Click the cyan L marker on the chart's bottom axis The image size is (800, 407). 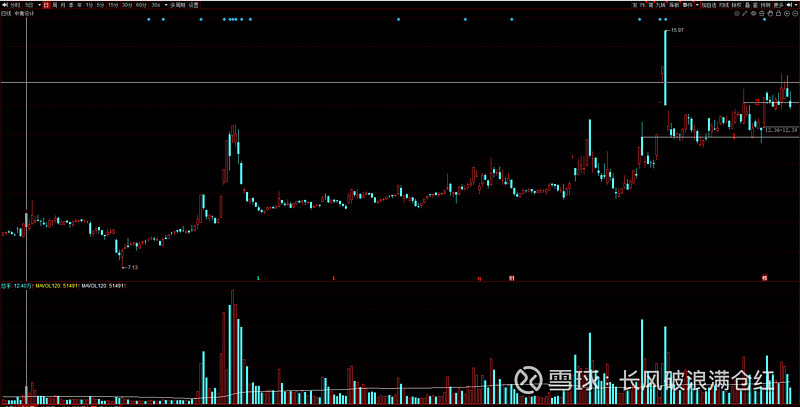258,278
